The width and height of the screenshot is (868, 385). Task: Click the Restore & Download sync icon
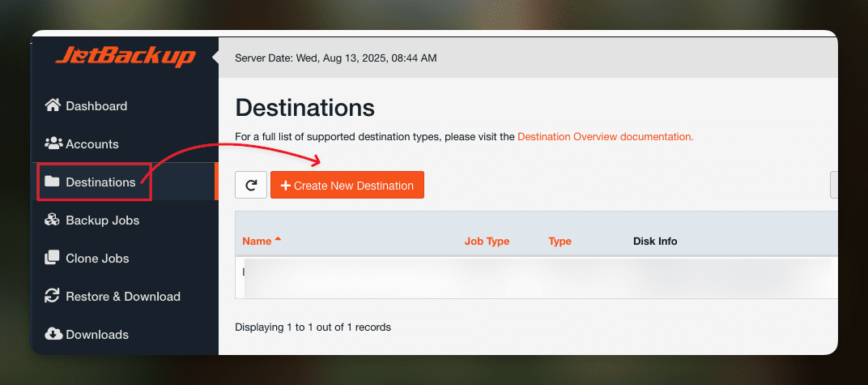click(x=53, y=297)
